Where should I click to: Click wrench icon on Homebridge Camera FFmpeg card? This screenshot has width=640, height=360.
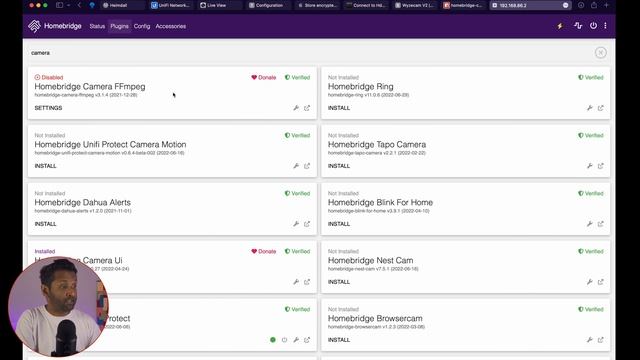pos(296,108)
